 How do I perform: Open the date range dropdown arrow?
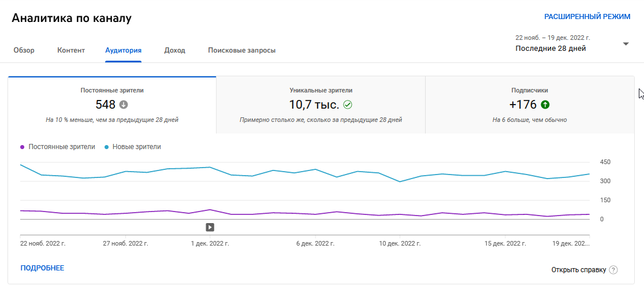point(626,44)
